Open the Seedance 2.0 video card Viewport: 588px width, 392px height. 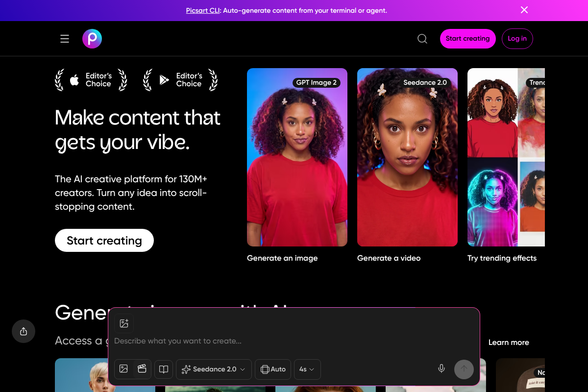pyautogui.click(x=407, y=157)
